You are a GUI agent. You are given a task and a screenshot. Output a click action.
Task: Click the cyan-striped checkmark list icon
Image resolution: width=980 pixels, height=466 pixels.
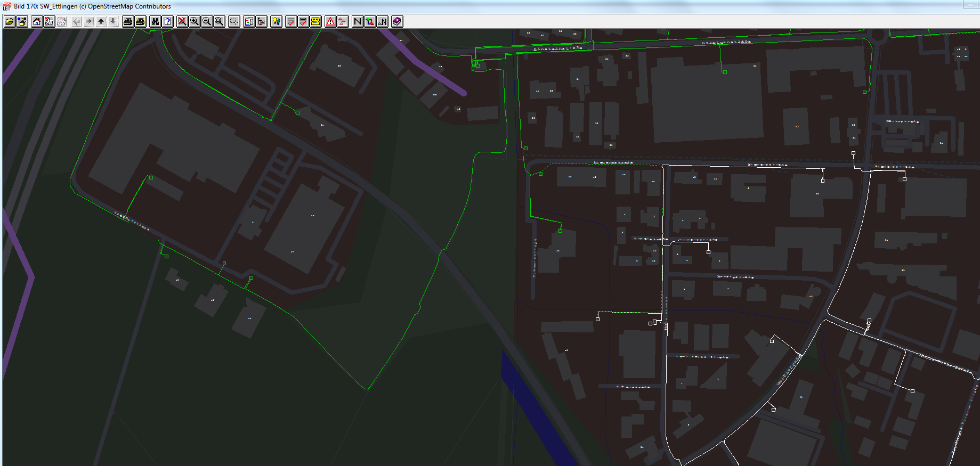291,21
